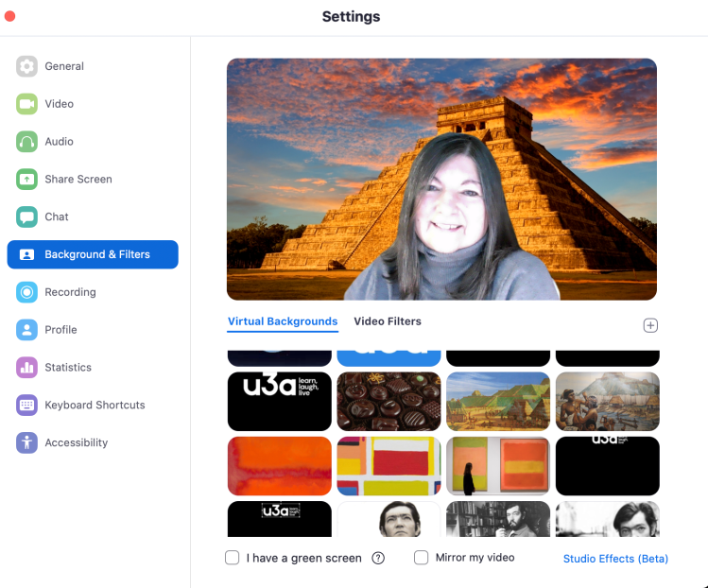Open Recording settings icon
This screenshot has width=708, height=588.
26,292
